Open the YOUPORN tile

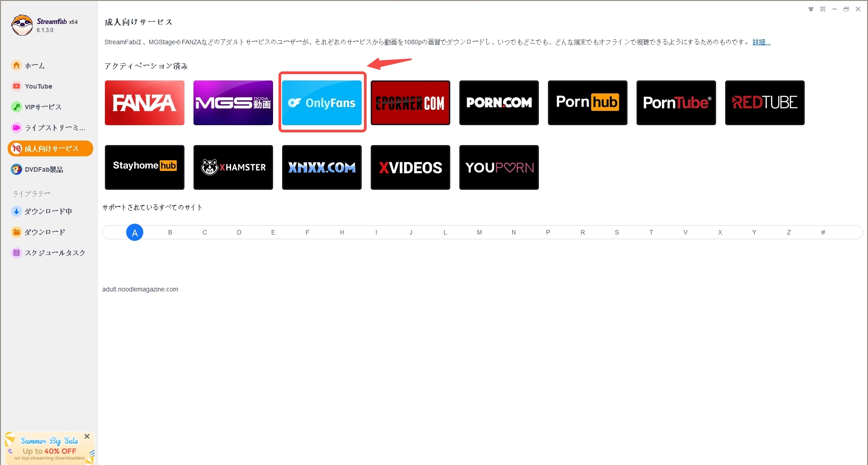coord(499,167)
